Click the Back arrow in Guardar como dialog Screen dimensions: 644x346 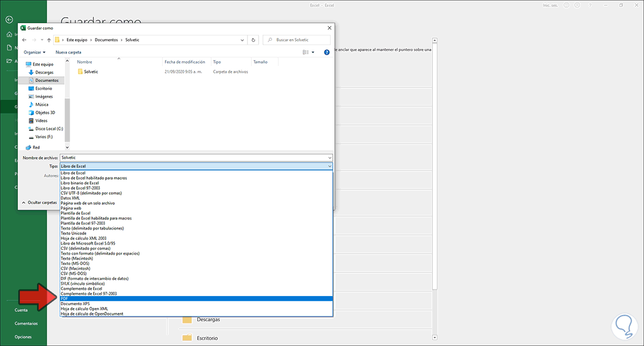pos(24,40)
